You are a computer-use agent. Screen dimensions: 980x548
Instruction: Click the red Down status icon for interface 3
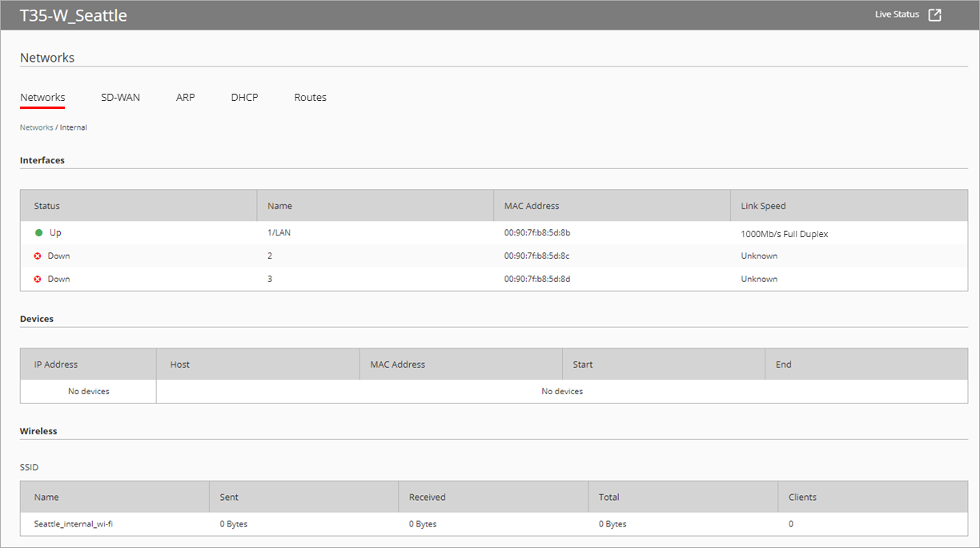tap(37, 278)
